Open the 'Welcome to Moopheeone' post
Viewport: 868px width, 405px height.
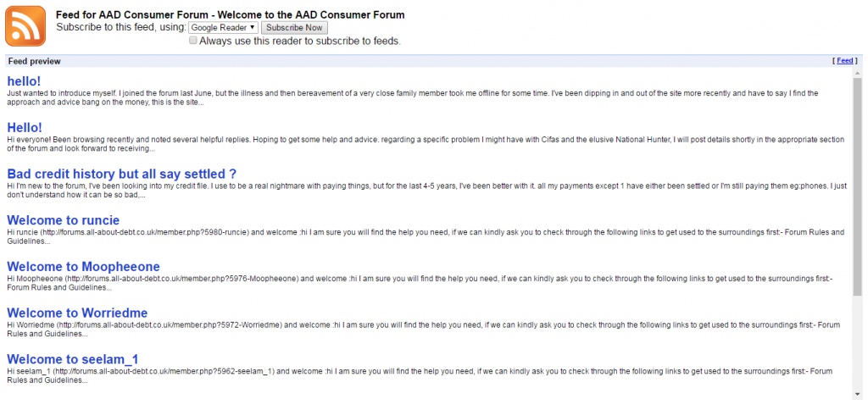(x=84, y=266)
